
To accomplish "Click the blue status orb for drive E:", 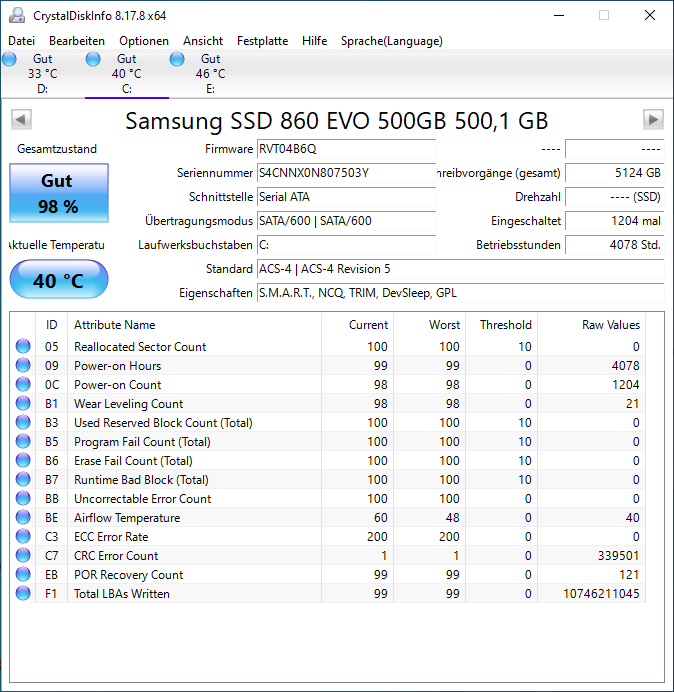I will coord(177,59).
